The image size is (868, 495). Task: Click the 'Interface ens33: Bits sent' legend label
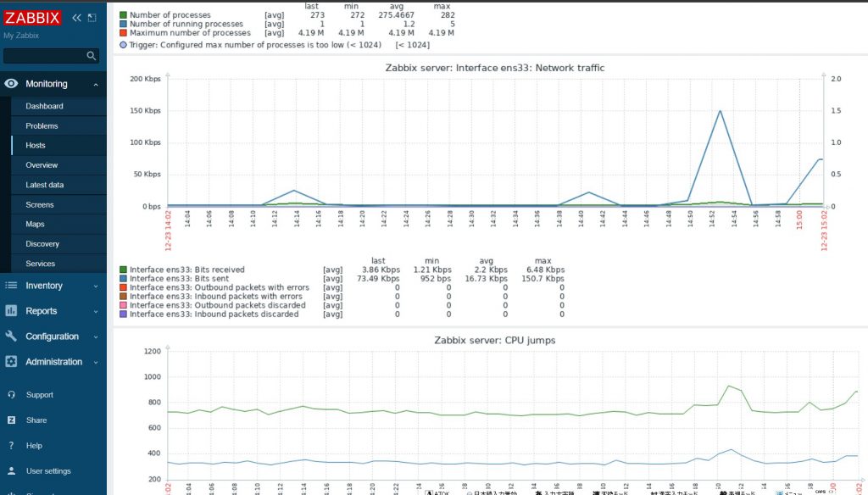[x=179, y=279]
